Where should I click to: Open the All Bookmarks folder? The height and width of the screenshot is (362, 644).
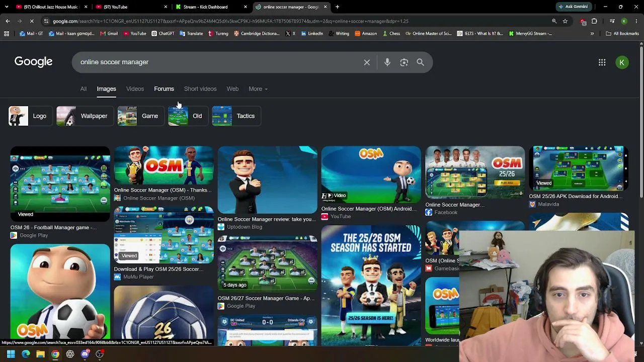622,34
